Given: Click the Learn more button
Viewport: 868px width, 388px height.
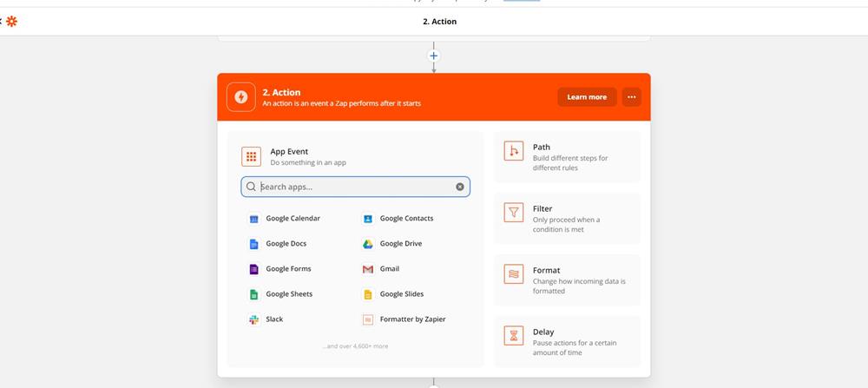Looking at the screenshot, I should pos(587,97).
